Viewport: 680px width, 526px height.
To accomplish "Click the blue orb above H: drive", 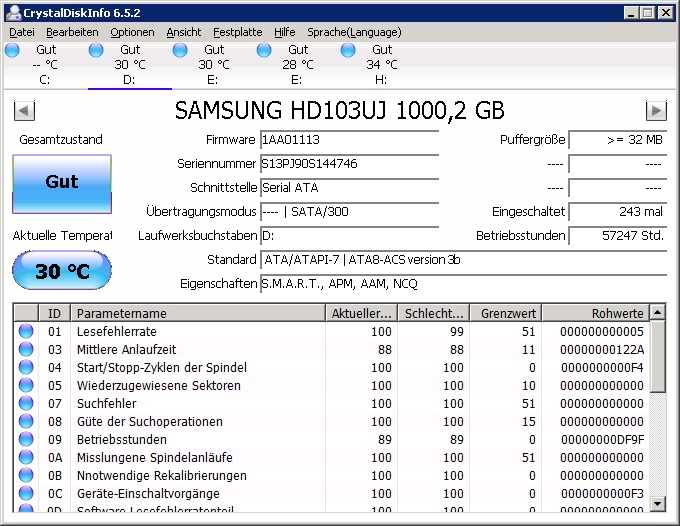I will 348,50.
